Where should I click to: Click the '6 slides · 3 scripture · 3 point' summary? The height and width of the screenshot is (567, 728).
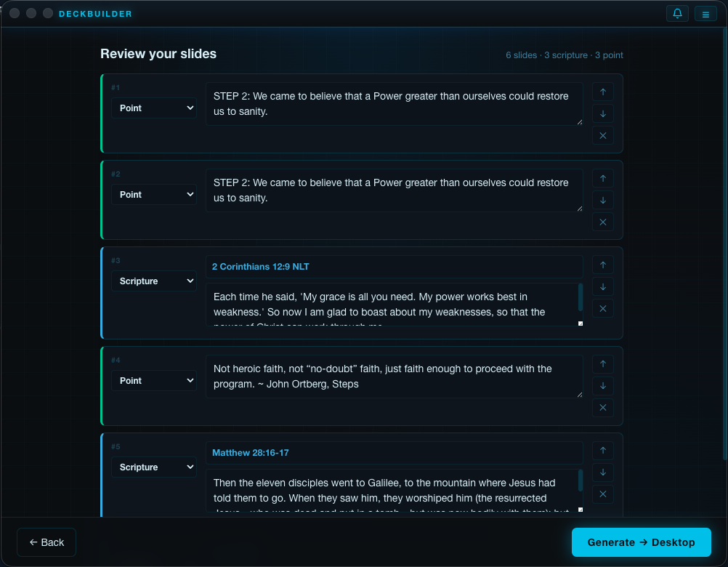(564, 55)
